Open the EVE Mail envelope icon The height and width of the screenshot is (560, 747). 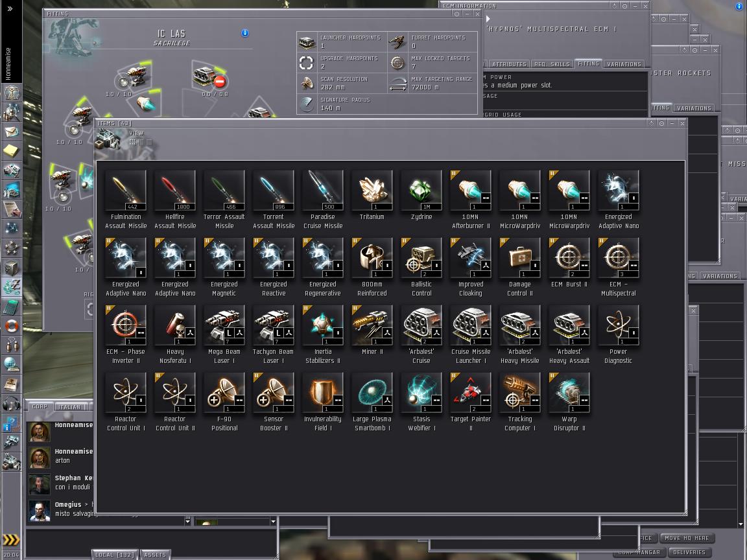point(11,132)
